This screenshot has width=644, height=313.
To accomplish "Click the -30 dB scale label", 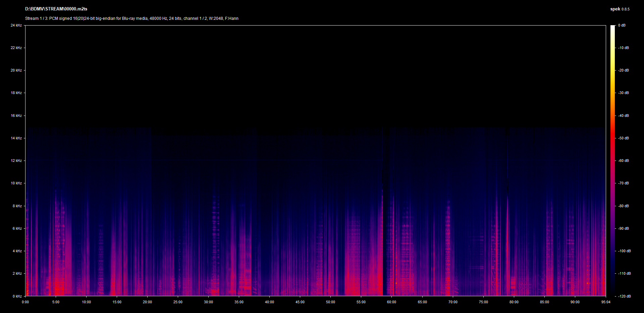I will (624, 93).
